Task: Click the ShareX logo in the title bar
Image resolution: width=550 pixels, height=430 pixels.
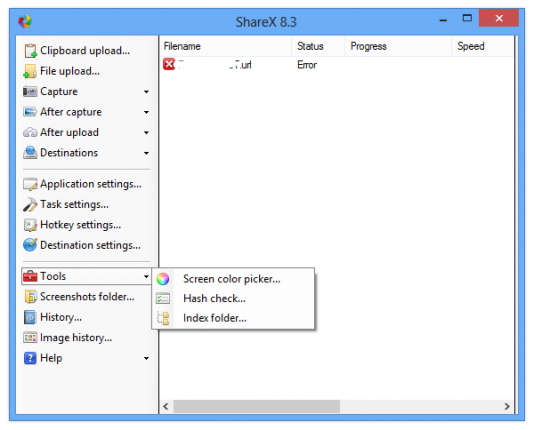Action: 25,21
